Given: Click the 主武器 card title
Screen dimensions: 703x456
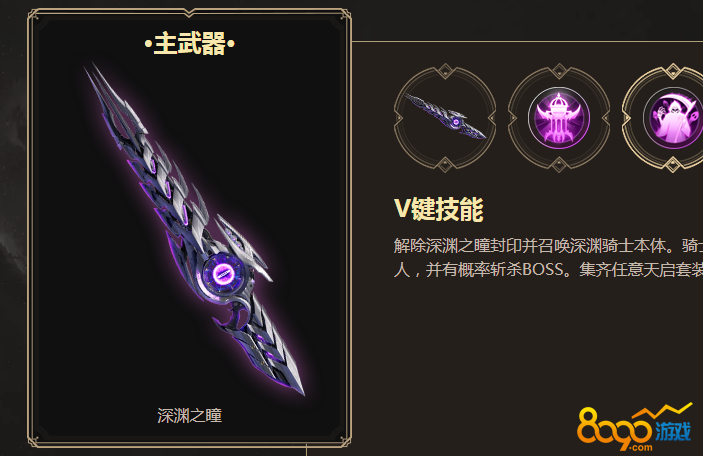Looking at the screenshot, I should (190, 44).
